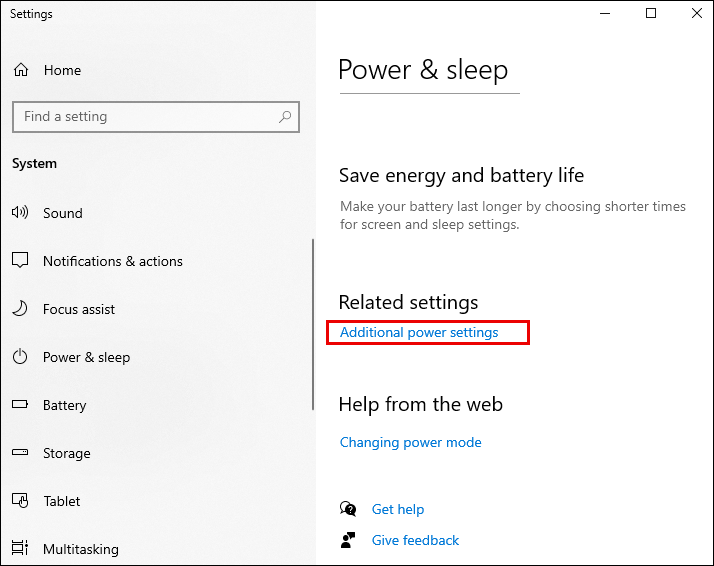Open the Give feedback link

click(415, 540)
